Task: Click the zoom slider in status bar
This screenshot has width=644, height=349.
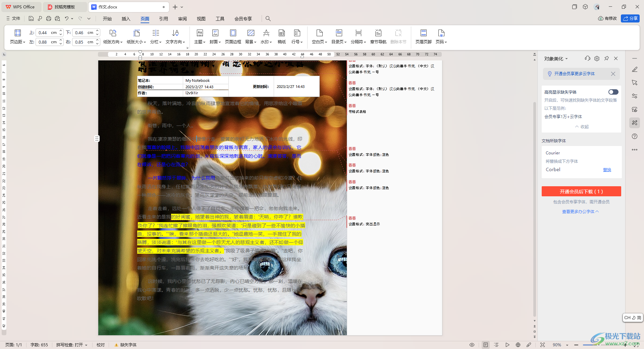Action: click(x=601, y=345)
